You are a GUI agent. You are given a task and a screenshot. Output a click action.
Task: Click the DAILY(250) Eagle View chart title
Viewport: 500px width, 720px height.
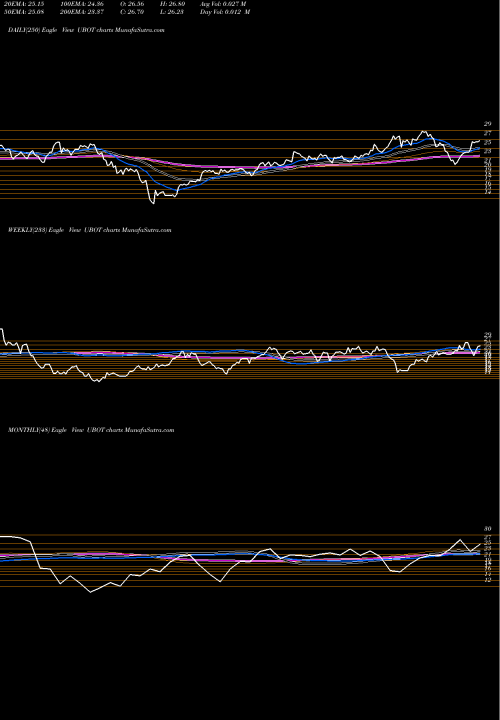(86, 30)
